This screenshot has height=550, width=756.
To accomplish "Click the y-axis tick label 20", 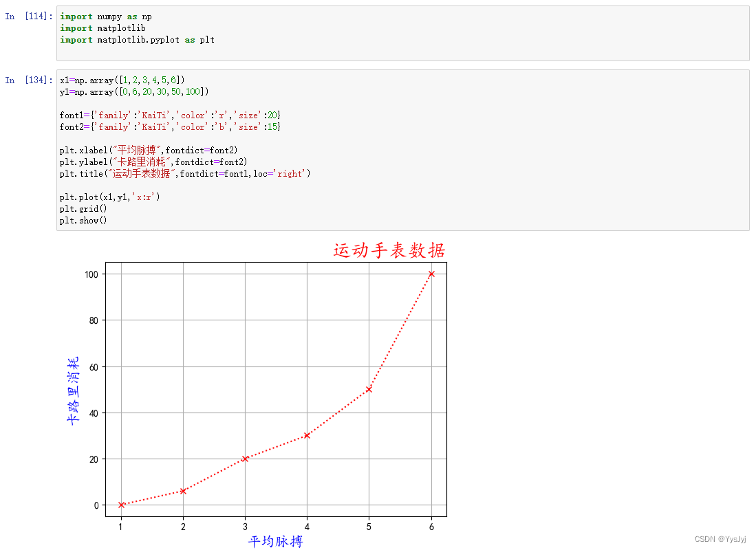I will pos(94,459).
